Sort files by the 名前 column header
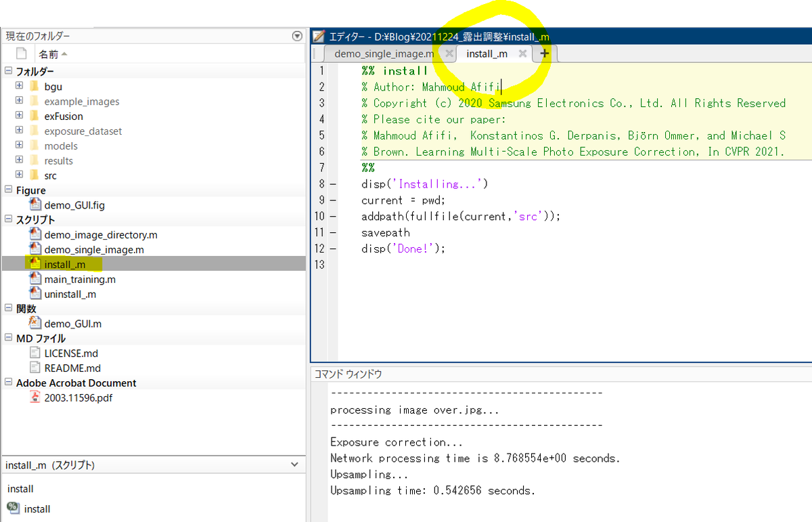The image size is (812, 522). point(53,54)
